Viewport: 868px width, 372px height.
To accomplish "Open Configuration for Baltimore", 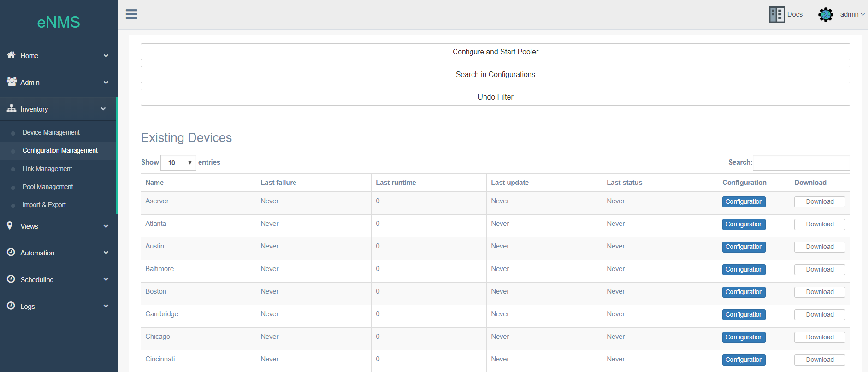I will click(x=744, y=270).
